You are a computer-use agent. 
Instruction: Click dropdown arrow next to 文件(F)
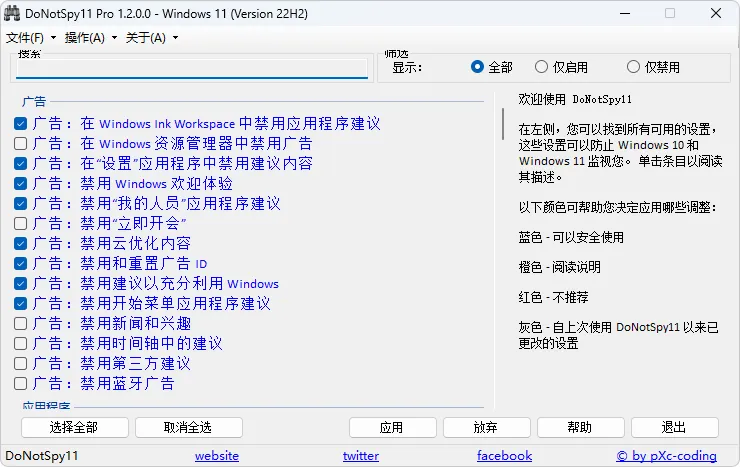point(53,38)
